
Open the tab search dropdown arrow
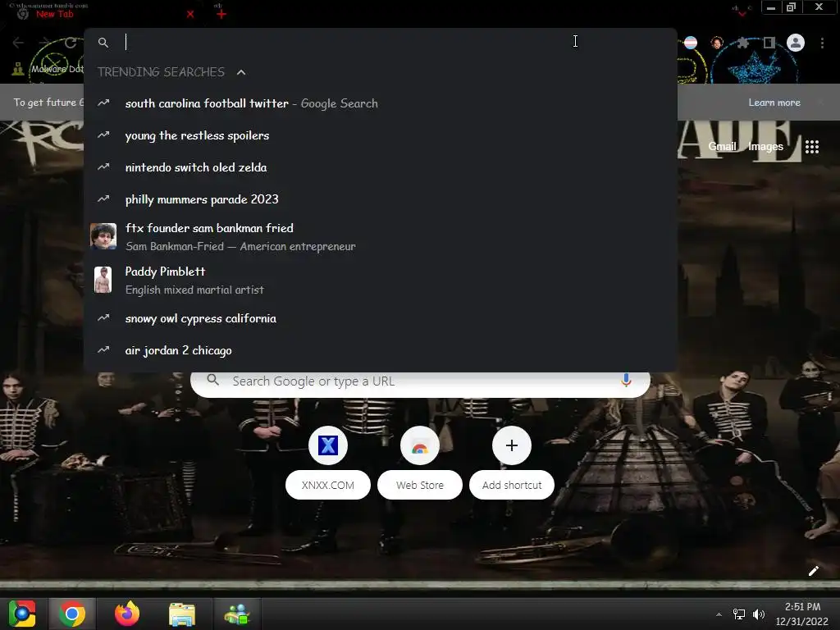tap(742, 13)
